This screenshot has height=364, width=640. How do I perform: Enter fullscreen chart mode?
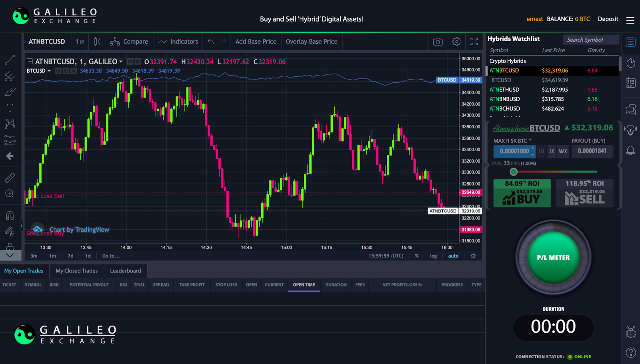point(474,42)
